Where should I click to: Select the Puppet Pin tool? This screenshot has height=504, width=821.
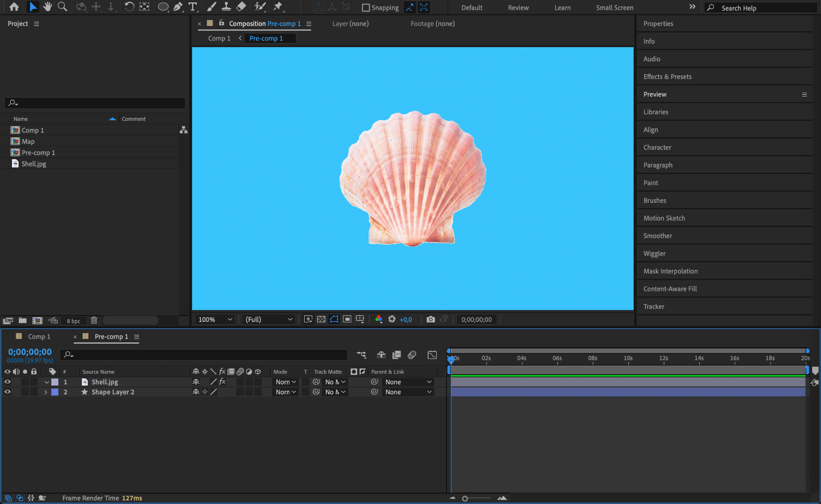coord(277,7)
